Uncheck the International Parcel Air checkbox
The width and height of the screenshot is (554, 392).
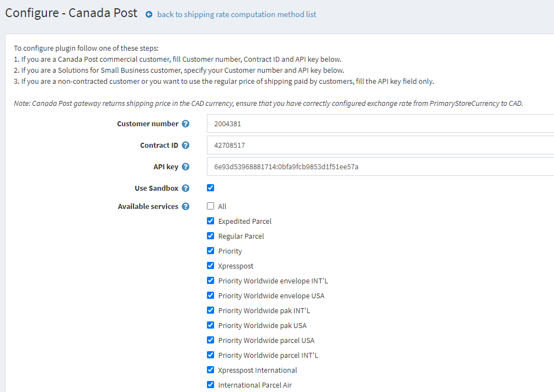pyautogui.click(x=211, y=384)
